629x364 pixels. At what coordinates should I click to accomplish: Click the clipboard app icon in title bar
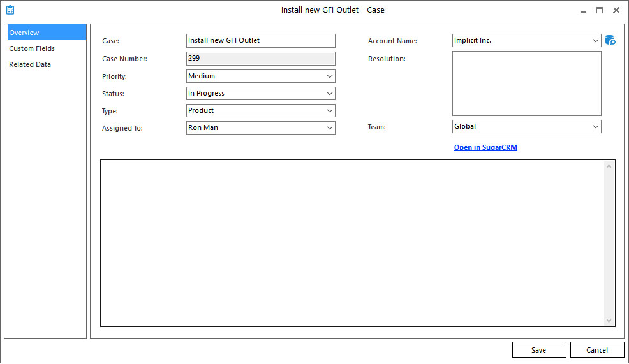click(x=10, y=10)
